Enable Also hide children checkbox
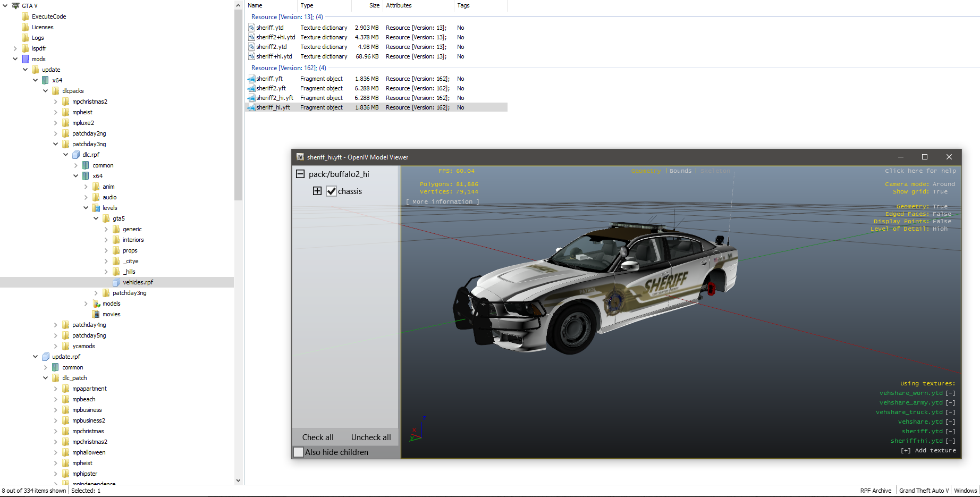980x497 pixels. pos(299,452)
